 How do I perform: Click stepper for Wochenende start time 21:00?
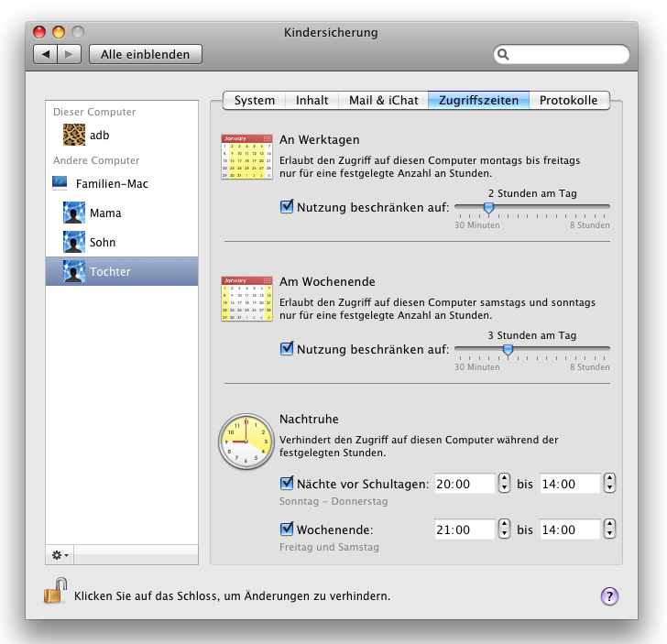pos(504,529)
